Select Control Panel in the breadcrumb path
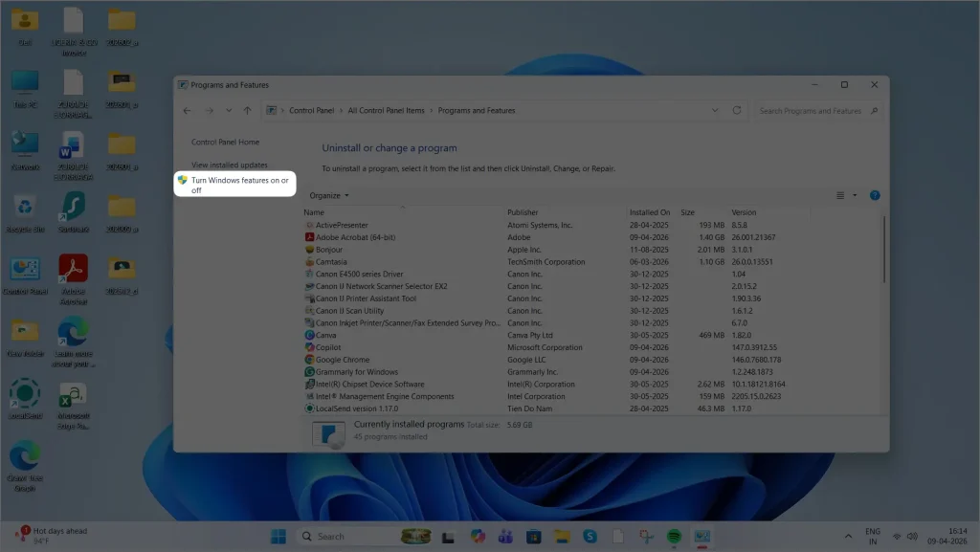This screenshot has width=980, height=552. (x=310, y=110)
